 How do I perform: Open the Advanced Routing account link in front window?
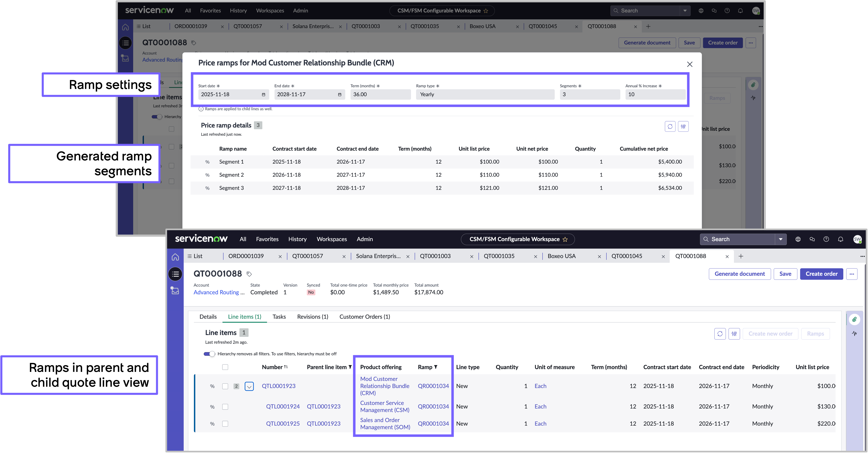coord(219,293)
